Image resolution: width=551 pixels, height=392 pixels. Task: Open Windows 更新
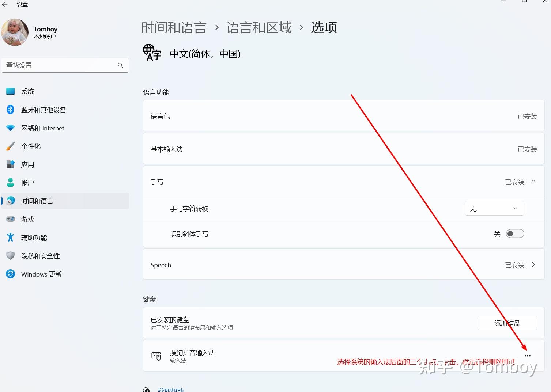[x=41, y=274]
